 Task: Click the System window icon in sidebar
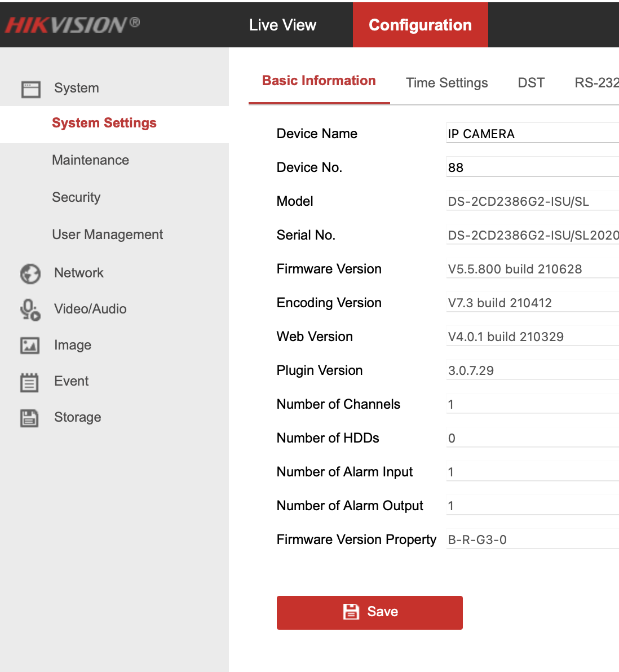30,89
